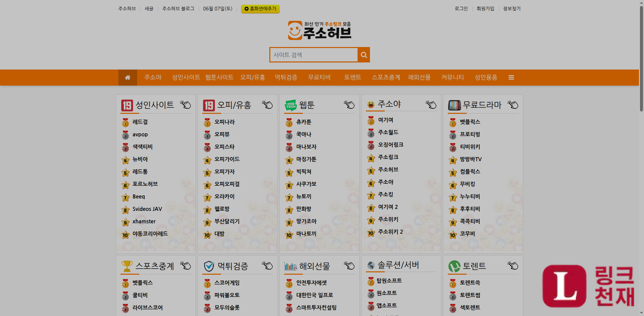The image size is (644, 316).
Task: Click the 로그인 link
Action: tap(461, 9)
